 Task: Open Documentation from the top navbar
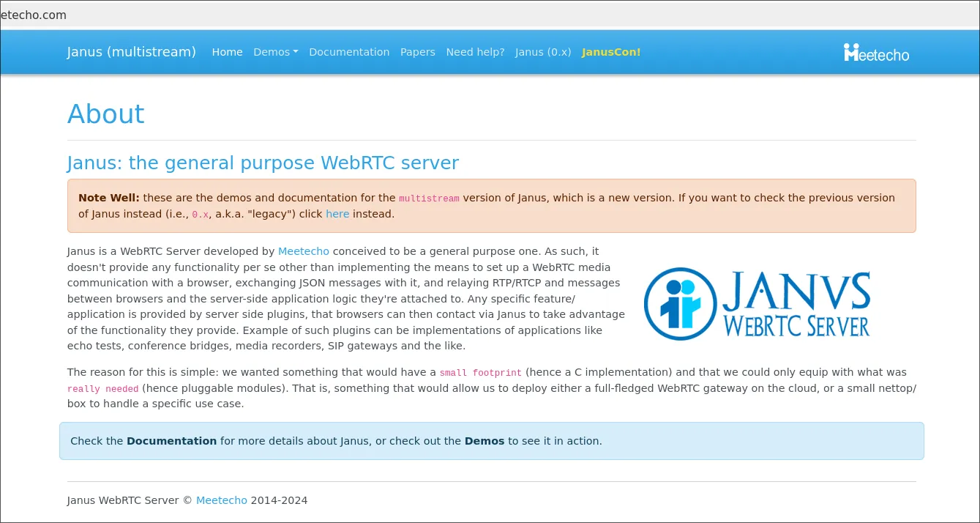point(349,52)
